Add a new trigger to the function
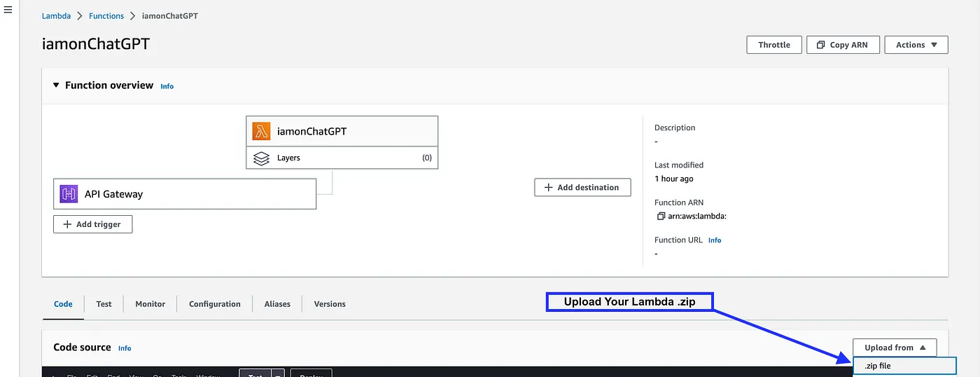Viewport: 980px width, 377px height. [92, 224]
